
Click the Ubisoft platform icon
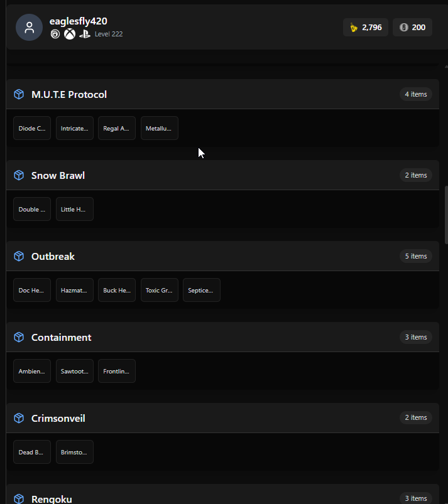point(55,34)
